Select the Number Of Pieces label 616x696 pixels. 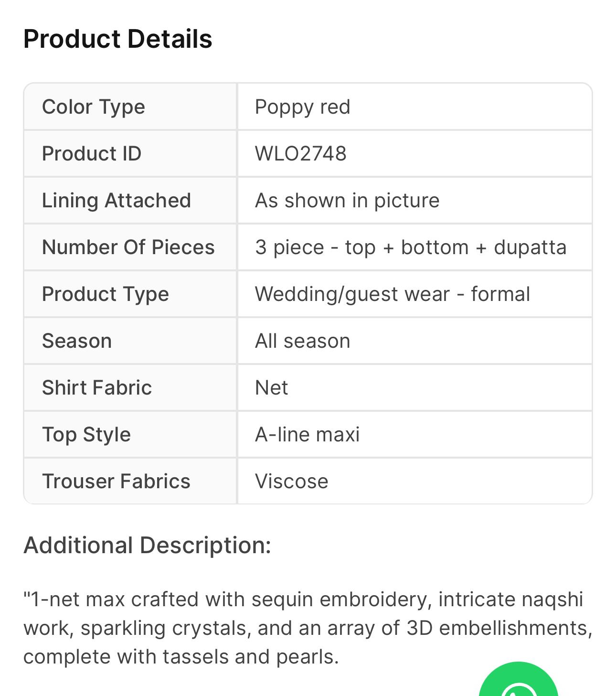pyautogui.click(x=128, y=247)
